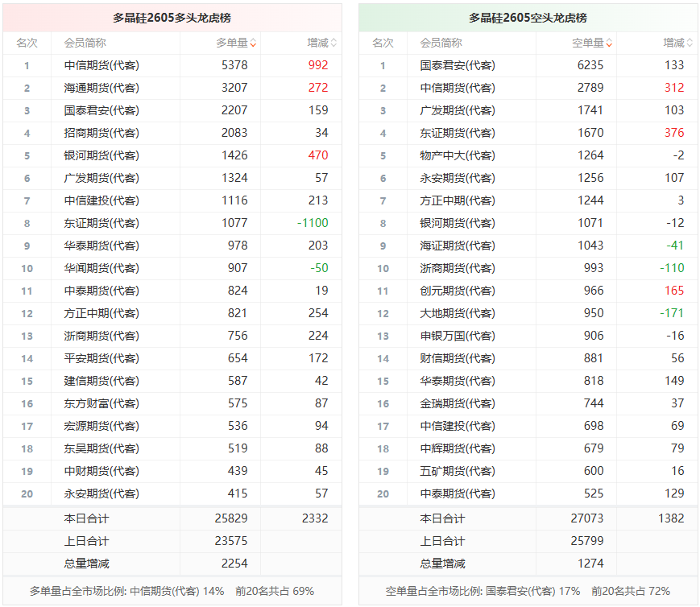The image size is (700, 607).
Task: Click 方正中期(代客) in short rank 7
Action: point(458,200)
